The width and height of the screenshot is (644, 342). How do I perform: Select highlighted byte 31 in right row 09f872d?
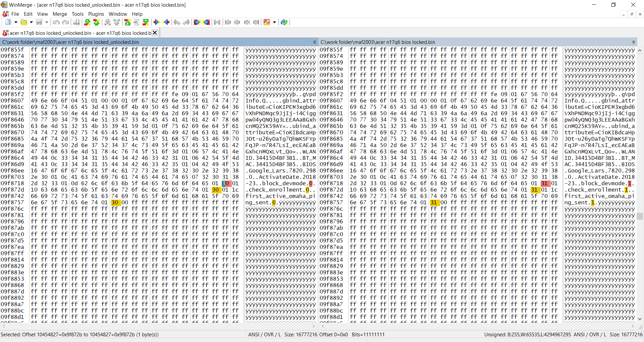[x=534, y=190]
